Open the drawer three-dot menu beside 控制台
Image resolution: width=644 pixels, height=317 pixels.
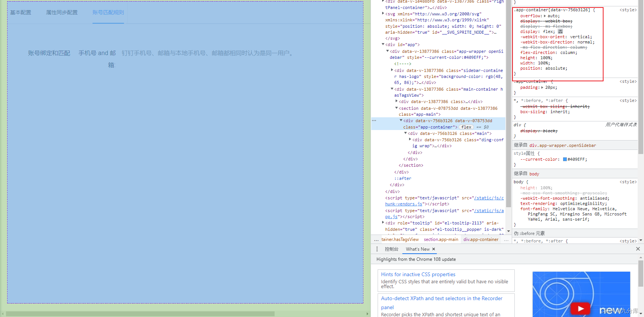click(x=377, y=249)
